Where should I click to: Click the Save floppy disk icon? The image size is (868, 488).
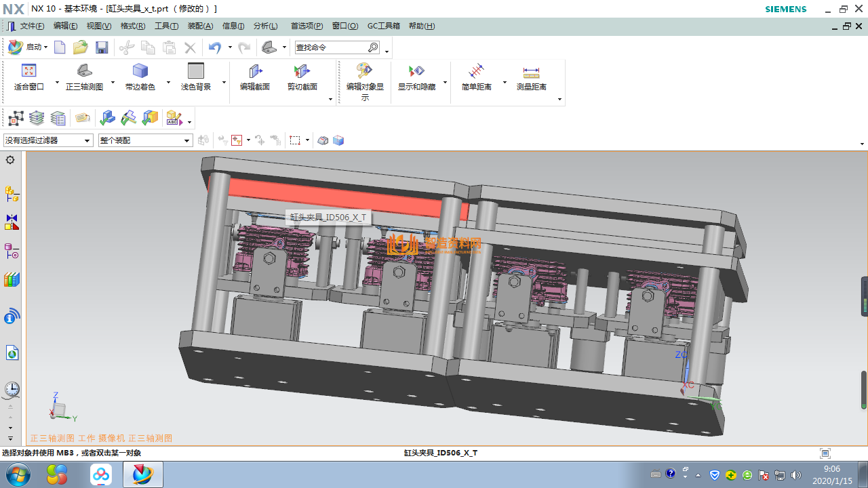pos(102,47)
